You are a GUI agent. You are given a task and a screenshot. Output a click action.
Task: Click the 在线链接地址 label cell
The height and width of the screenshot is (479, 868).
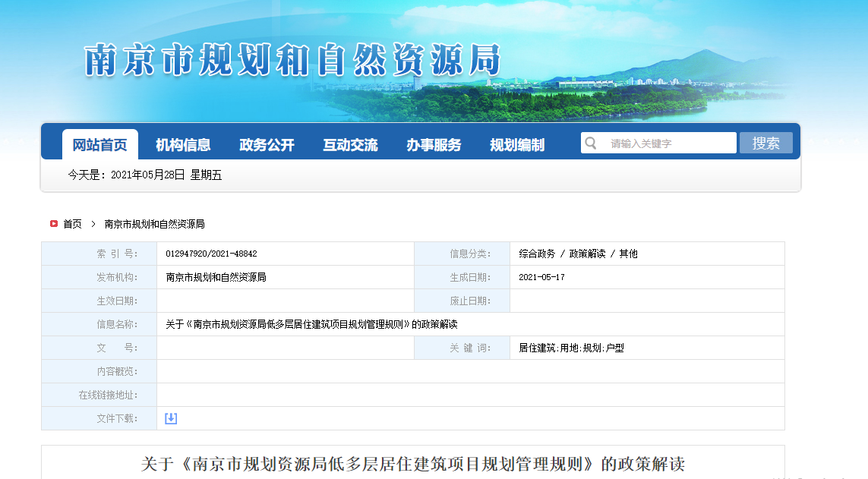tap(99, 395)
